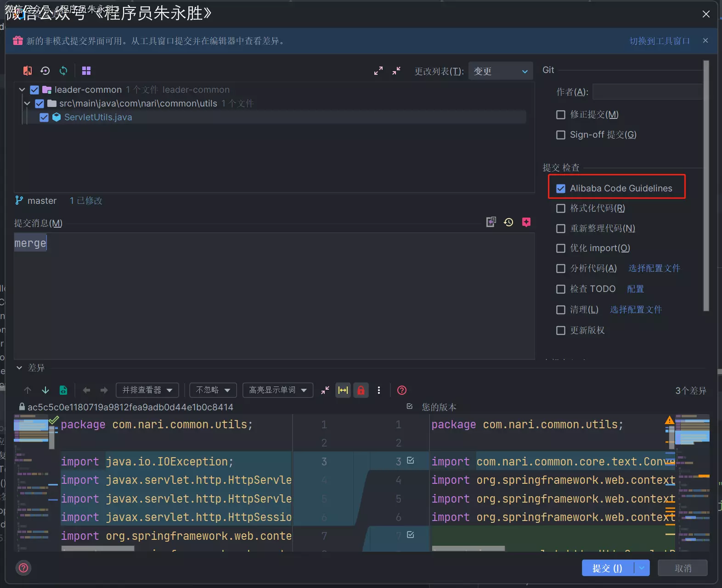Click the 切换到工具窗口 link

[660, 41]
